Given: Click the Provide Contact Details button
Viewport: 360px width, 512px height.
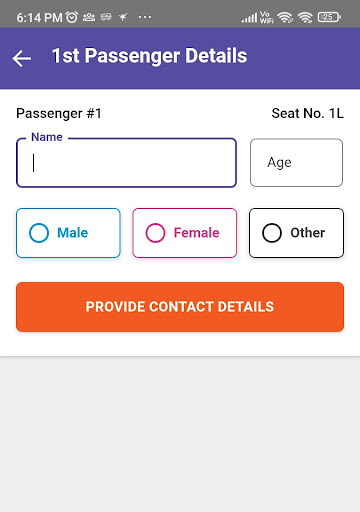Looking at the screenshot, I should 180,307.
